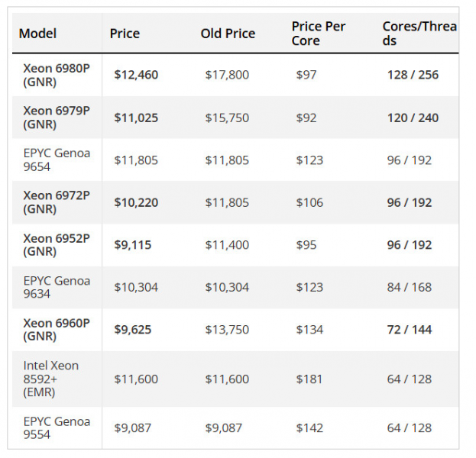Click the EPYC Genoa 9554 model cell
Viewport: 476px width, 458px height.
point(57,427)
